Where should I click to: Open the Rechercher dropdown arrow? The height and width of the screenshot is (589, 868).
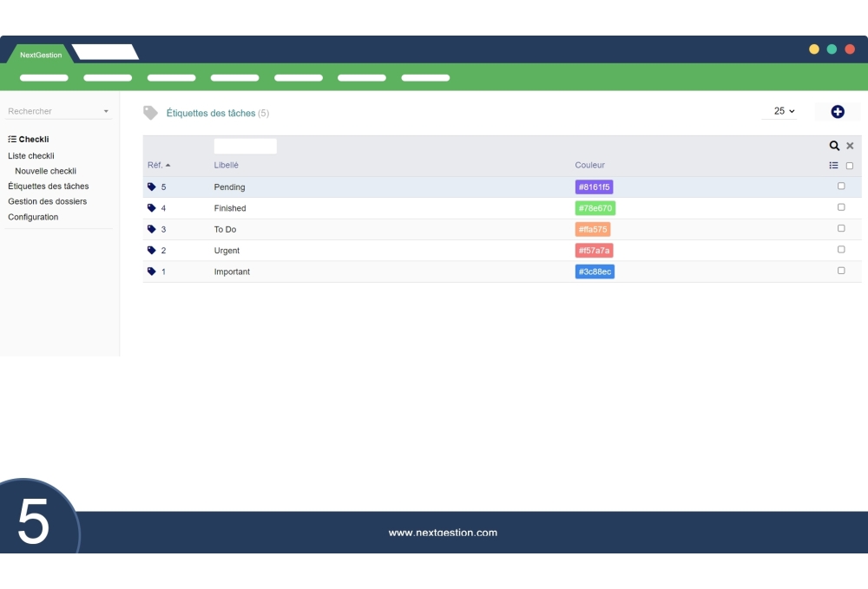[107, 111]
